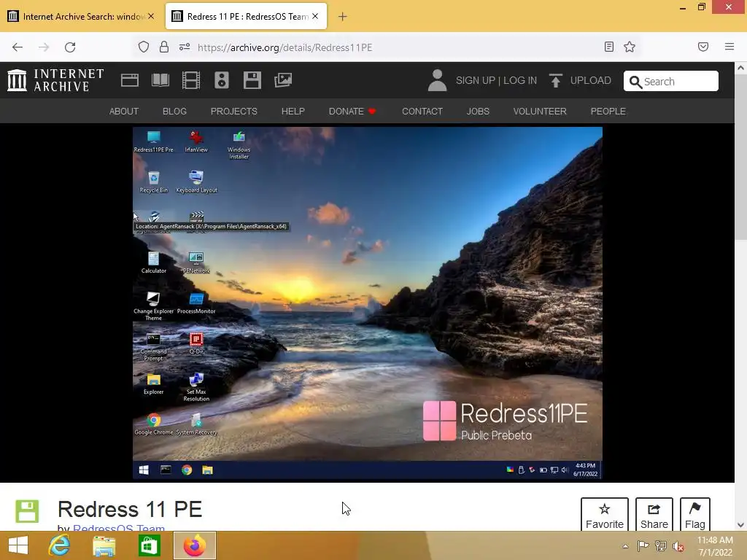This screenshot has height=560, width=747.
Task: Open the Web (Wayback) section icon
Action: tap(130, 80)
